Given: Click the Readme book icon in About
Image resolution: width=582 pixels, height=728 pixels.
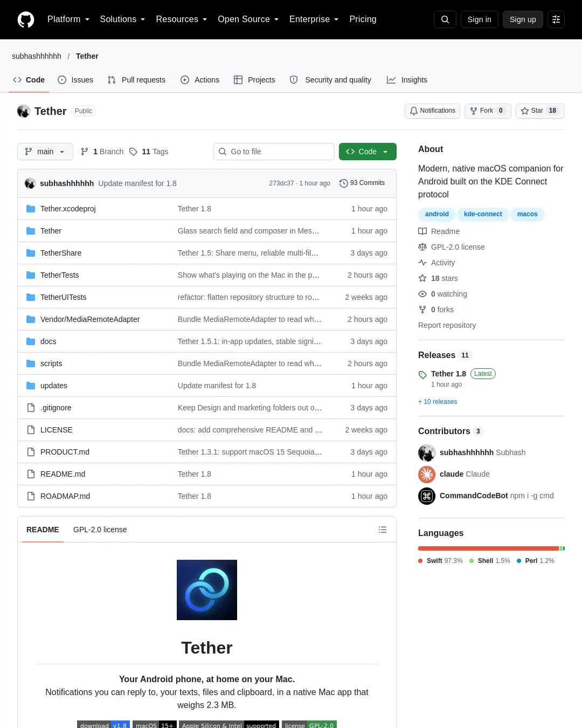Looking at the screenshot, I should [x=422, y=231].
